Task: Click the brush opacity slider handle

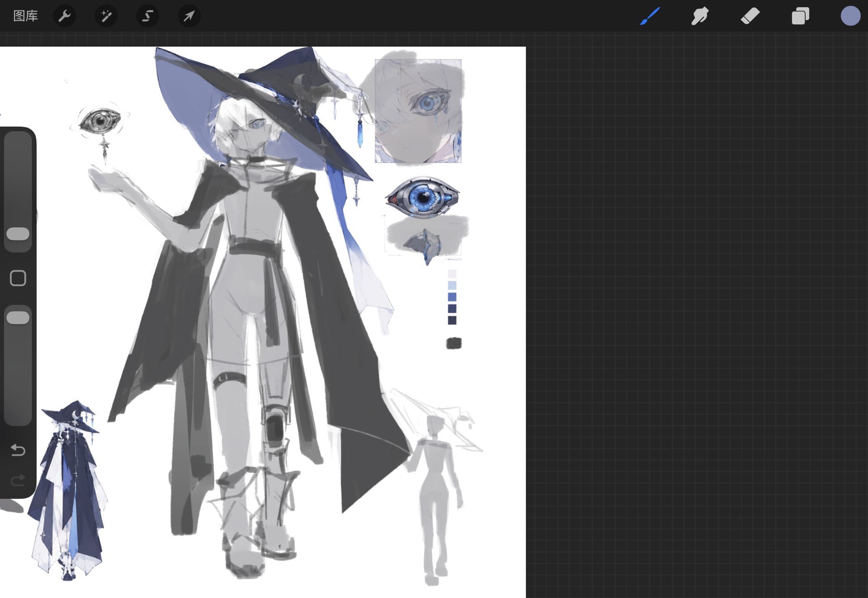Action: point(18,317)
